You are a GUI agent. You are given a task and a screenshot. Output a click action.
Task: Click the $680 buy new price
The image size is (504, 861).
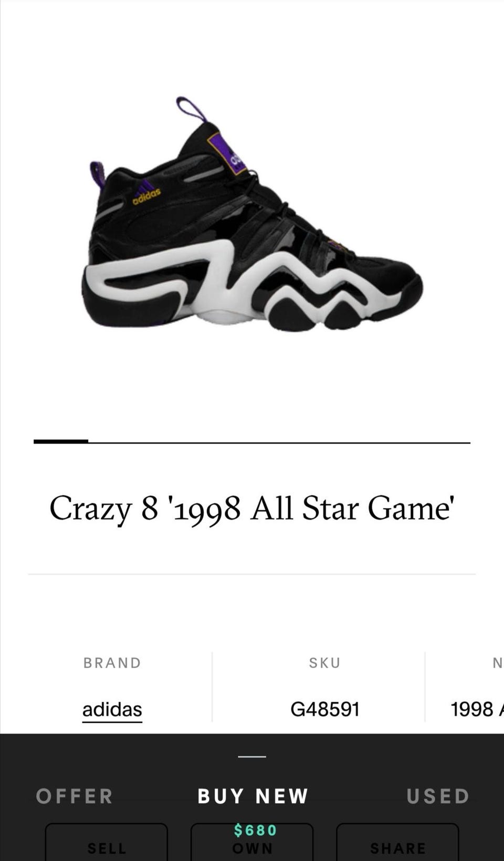tap(256, 830)
